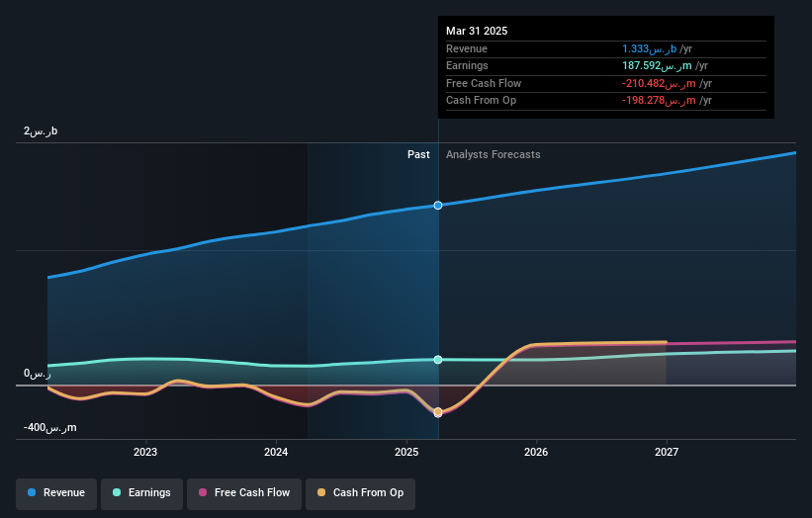
Task: Click the blue Revenue legend dot
Action: [x=32, y=492]
